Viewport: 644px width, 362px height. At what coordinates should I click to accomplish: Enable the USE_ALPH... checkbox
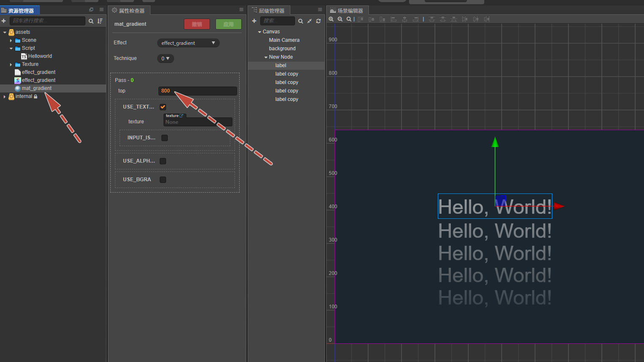(x=163, y=161)
